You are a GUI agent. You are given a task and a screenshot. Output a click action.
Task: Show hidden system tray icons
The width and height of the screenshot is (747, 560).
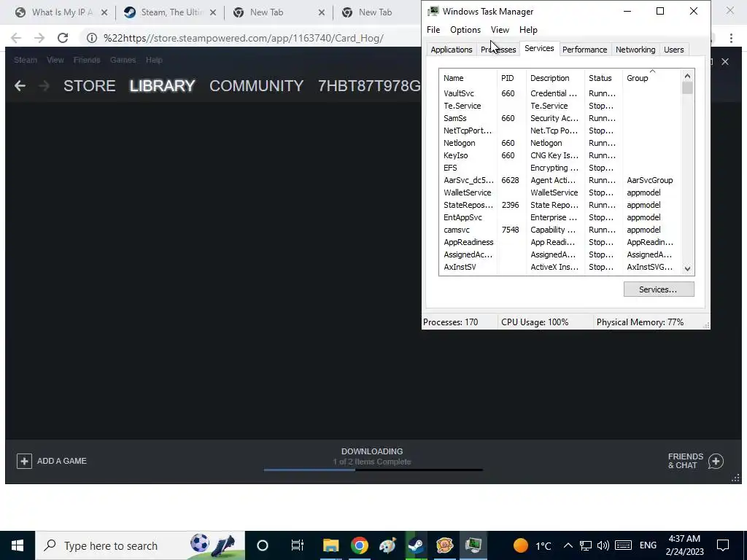pyautogui.click(x=568, y=545)
